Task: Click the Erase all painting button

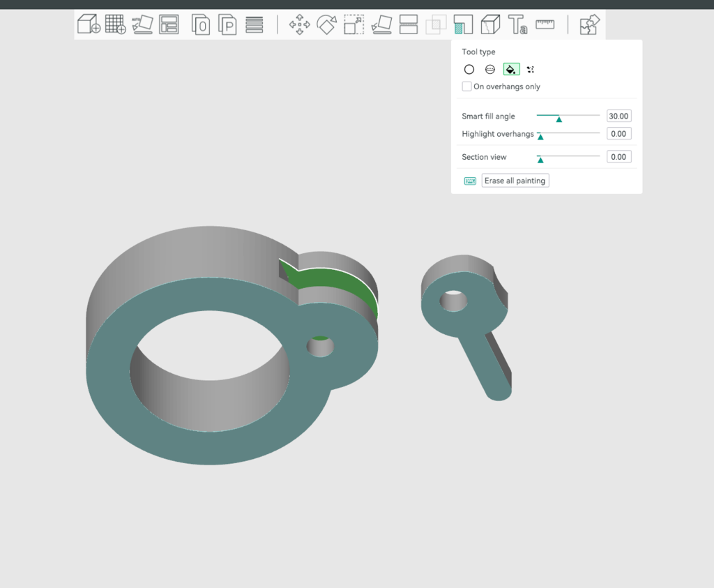Action: 515,180
